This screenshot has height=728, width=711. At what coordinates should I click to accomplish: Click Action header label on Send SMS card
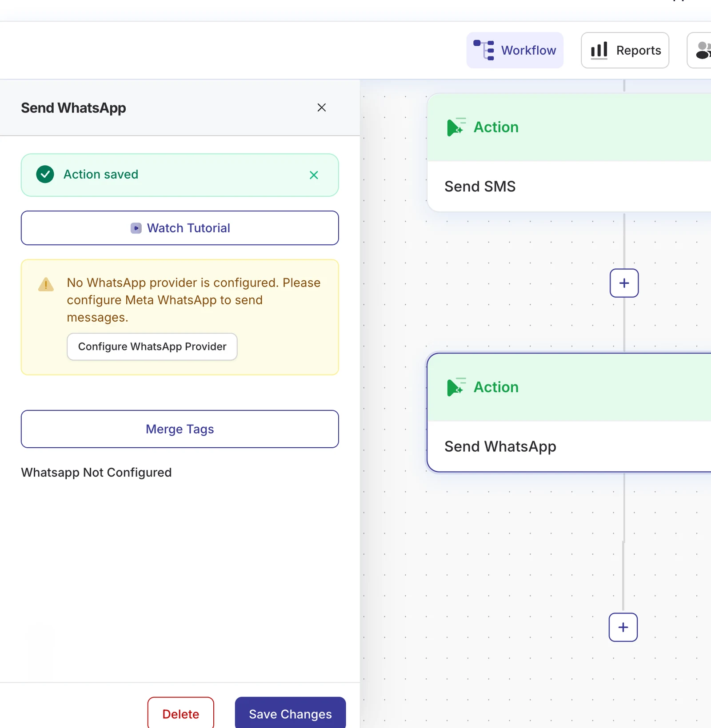click(x=496, y=127)
